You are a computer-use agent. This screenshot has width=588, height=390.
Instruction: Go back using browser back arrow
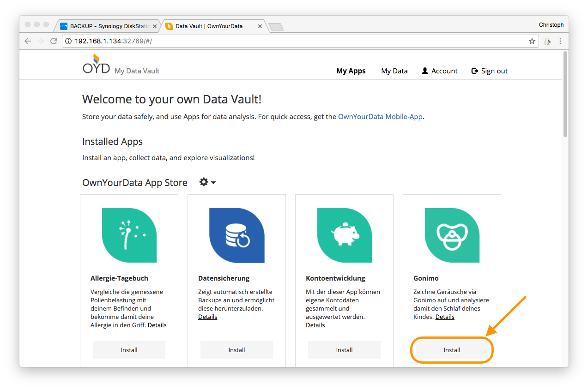coord(28,41)
